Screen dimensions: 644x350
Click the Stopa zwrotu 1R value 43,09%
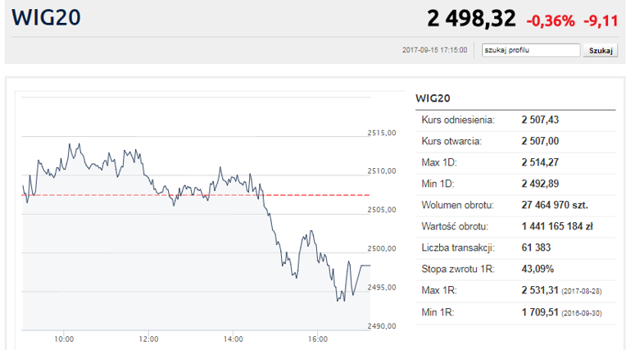[x=537, y=269]
